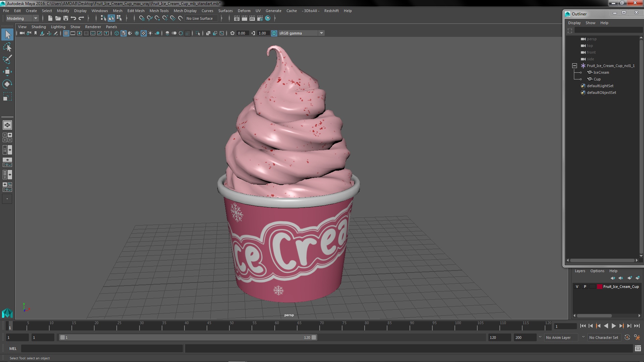
Task: Move selected layer down icon
Action: click(x=621, y=278)
